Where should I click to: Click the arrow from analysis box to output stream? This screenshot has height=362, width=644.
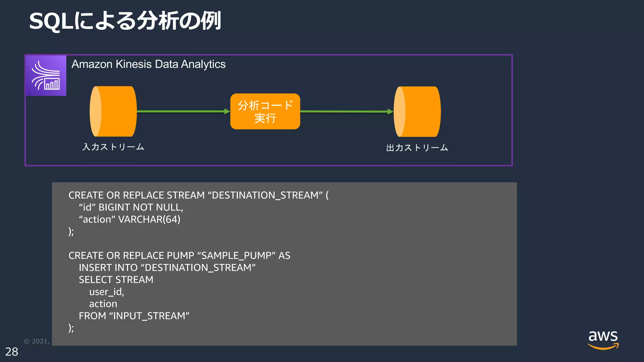347,112
